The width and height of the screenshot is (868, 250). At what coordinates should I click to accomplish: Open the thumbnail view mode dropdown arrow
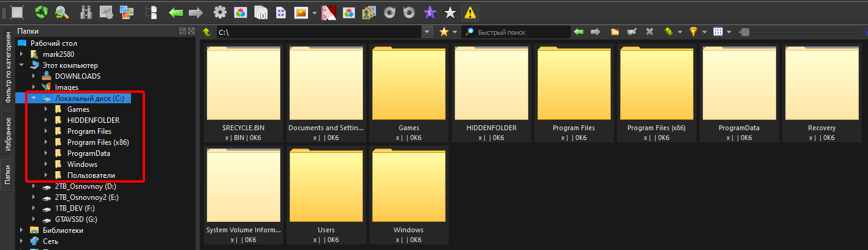pyautogui.click(x=730, y=32)
